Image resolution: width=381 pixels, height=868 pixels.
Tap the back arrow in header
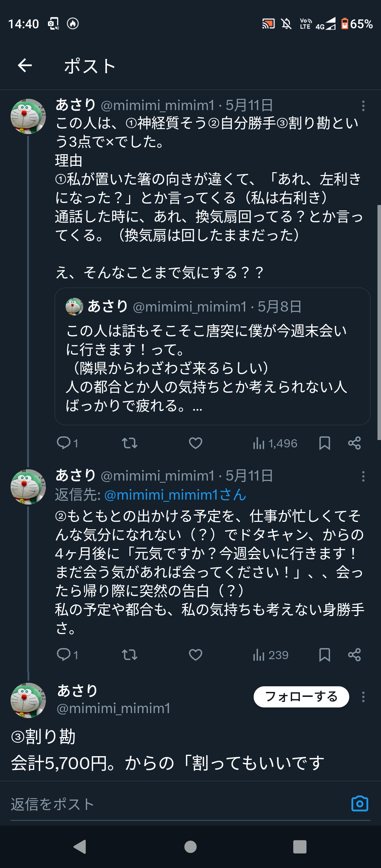point(25,66)
